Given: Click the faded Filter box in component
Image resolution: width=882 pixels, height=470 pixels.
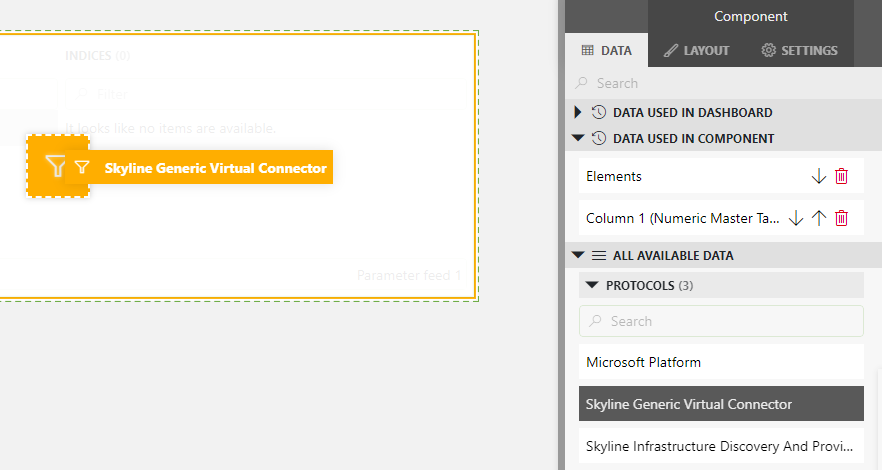Looking at the screenshot, I should pos(266,94).
